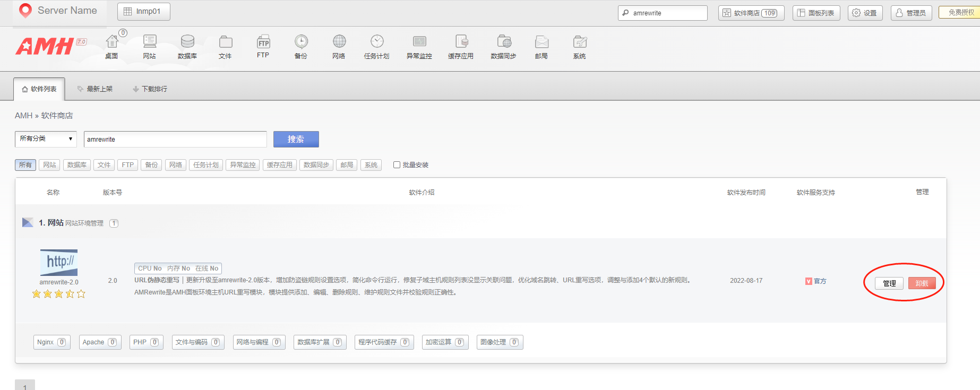The width and height of the screenshot is (980, 390).
Task: Filter software by 文件 category
Action: [104, 165]
